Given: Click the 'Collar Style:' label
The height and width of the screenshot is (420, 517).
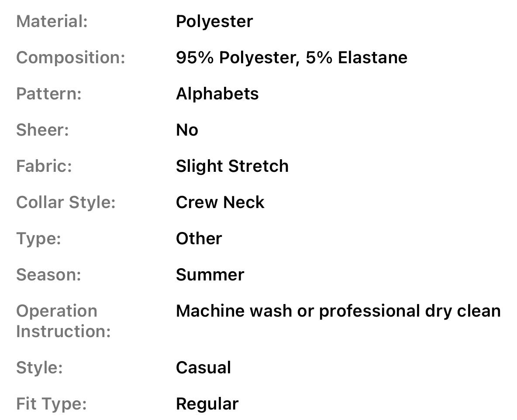Looking at the screenshot, I should pyautogui.click(x=66, y=202).
